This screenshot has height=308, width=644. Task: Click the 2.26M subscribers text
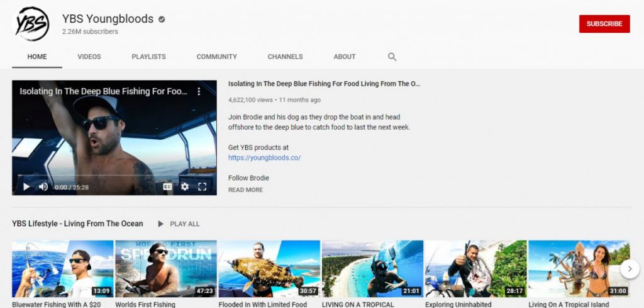(90, 31)
